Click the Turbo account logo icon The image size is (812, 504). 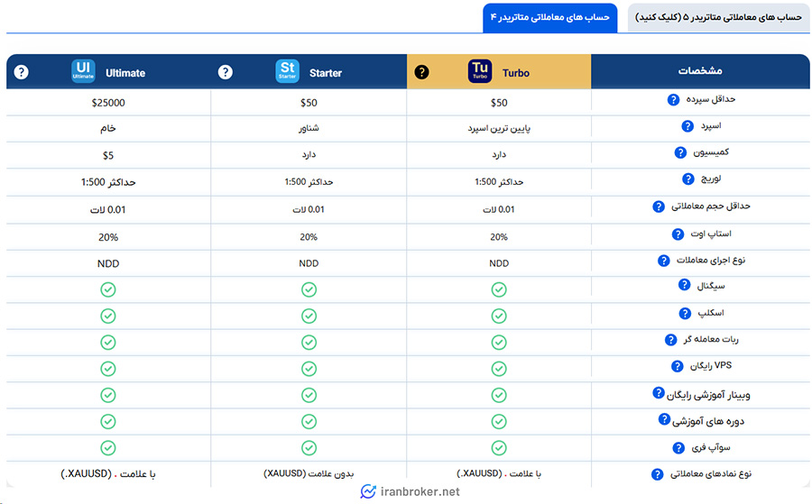(479, 72)
